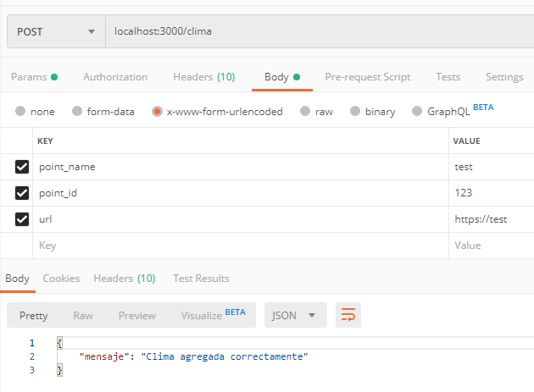Click the request URL field

(x=314, y=32)
